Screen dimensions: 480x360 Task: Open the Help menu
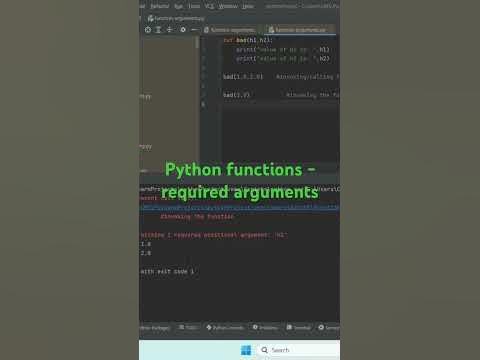pos(248,6)
